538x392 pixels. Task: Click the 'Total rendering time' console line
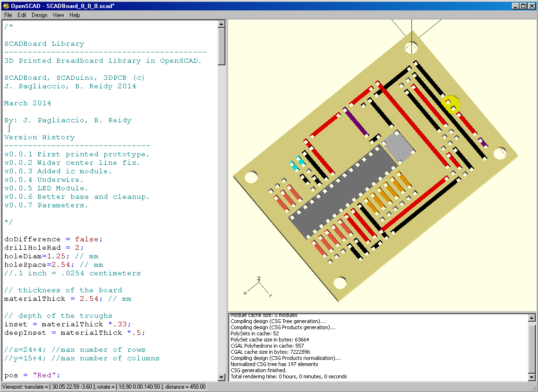[x=289, y=377]
